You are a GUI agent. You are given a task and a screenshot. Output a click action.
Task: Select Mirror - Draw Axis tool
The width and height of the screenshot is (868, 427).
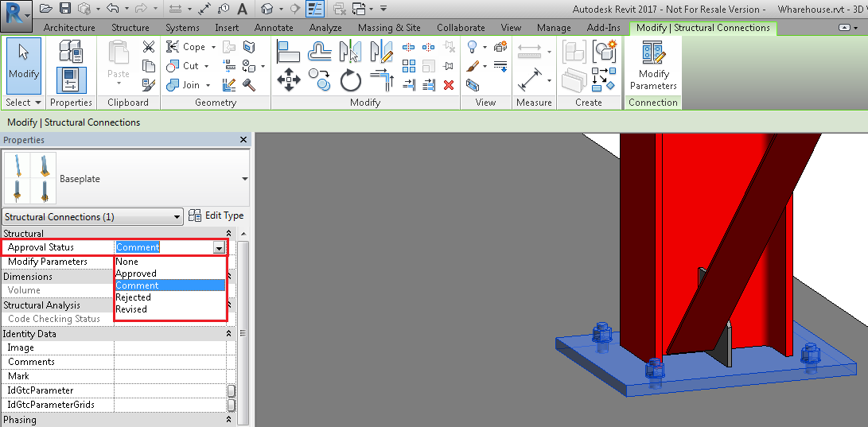[381, 52]
